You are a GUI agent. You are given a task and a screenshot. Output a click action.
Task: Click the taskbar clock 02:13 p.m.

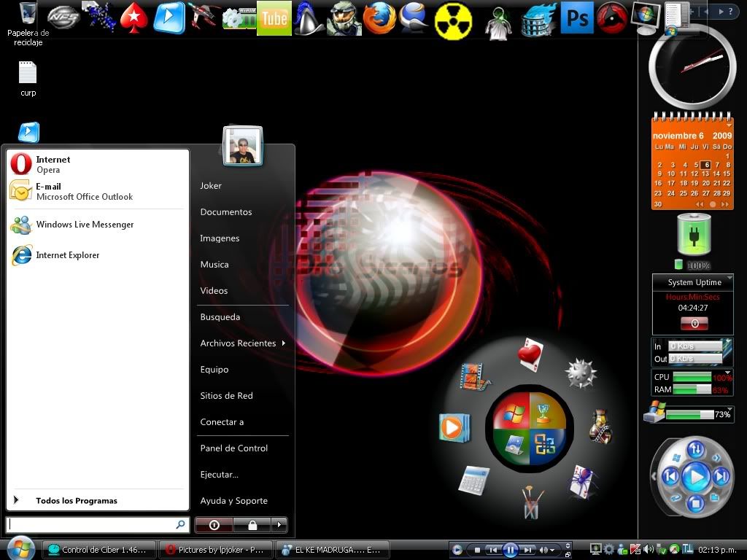coord(717,550)
